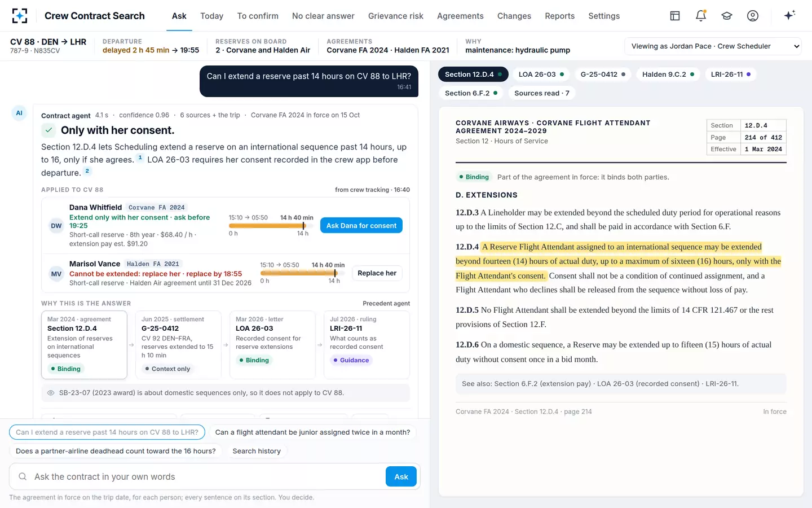Select the LOA 26-03 source chip
The image size is (812, 508).
(x=541, y=75)
